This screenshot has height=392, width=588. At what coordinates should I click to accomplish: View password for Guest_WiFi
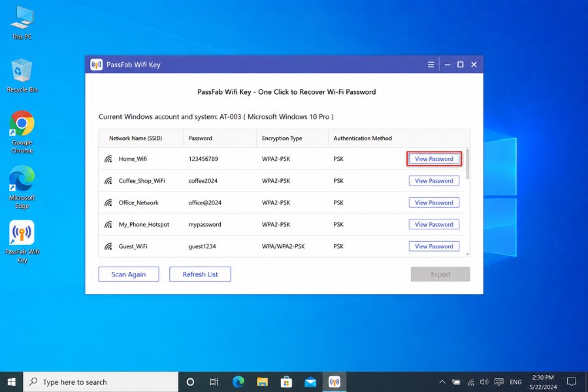point(434,246)
